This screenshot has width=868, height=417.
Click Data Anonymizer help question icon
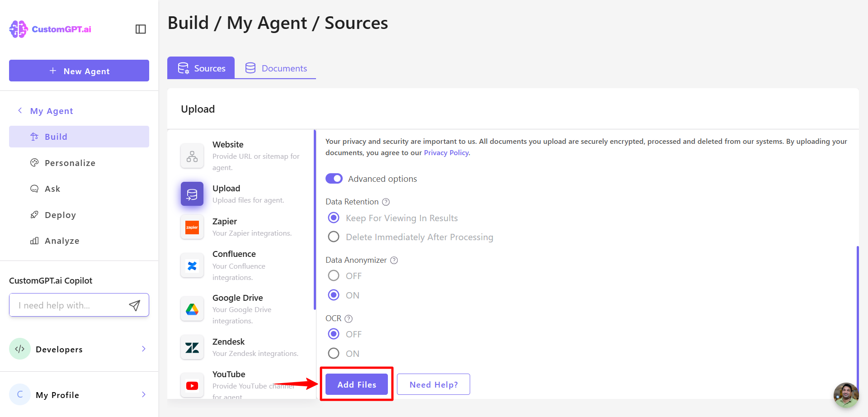pos(394,260)
